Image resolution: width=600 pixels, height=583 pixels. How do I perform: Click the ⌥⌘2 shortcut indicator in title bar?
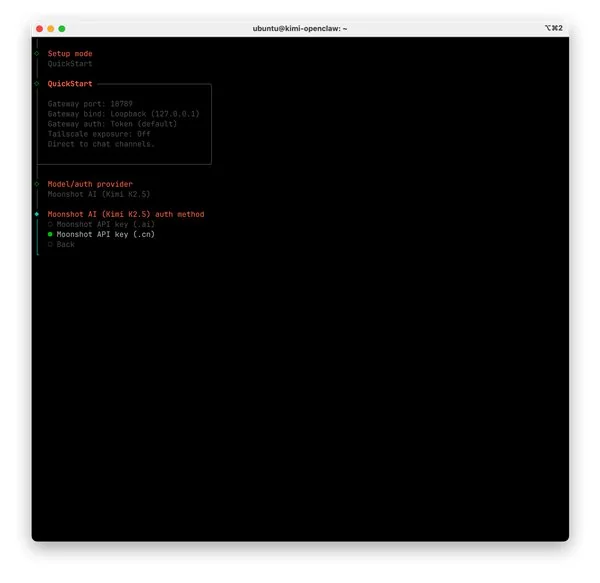point(553,28)
